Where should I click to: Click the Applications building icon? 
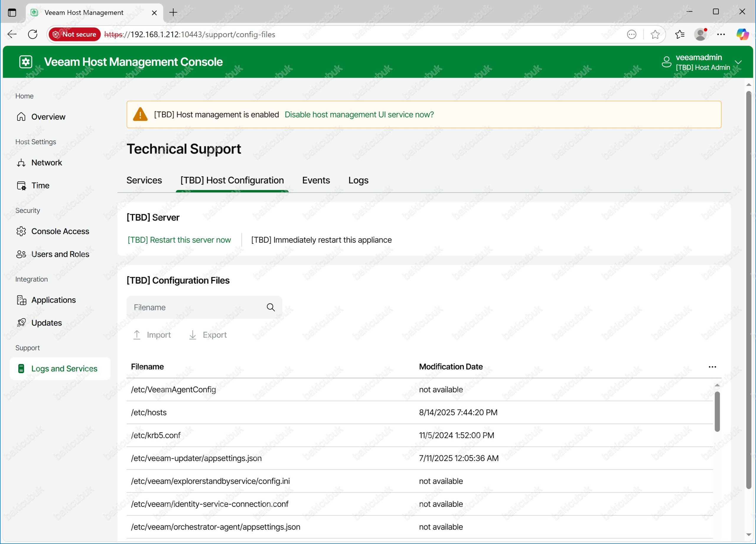21,300
